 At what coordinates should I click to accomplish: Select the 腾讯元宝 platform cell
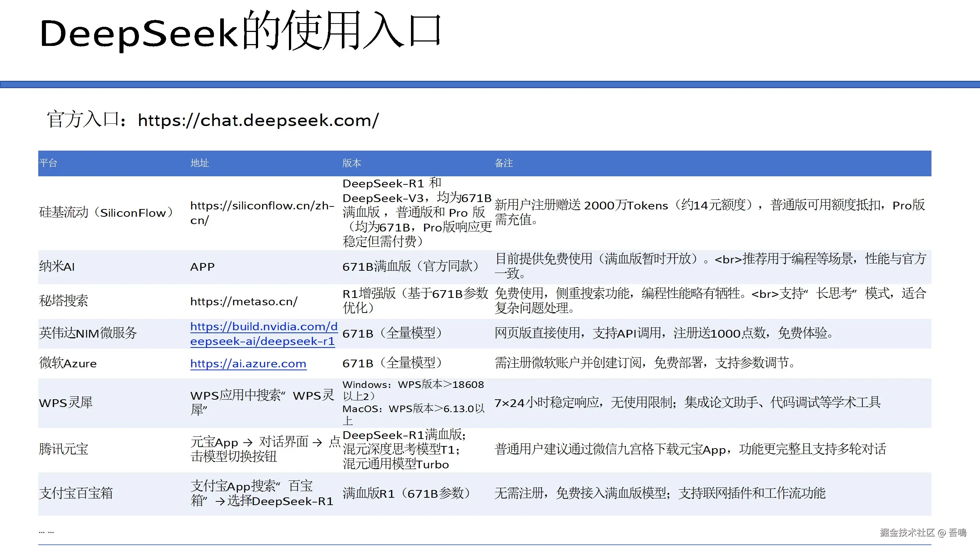(x=64, y=449)
